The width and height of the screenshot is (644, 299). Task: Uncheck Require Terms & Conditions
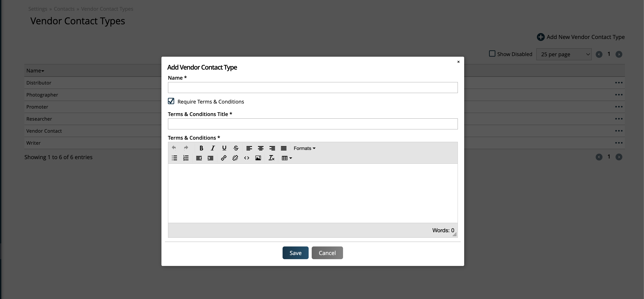click(x=171, y=101)
